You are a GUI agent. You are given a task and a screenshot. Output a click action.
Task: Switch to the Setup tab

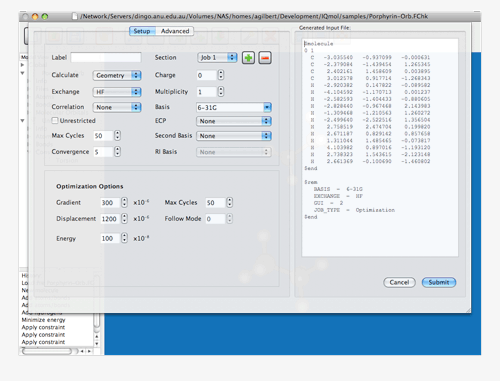(142, 31)
